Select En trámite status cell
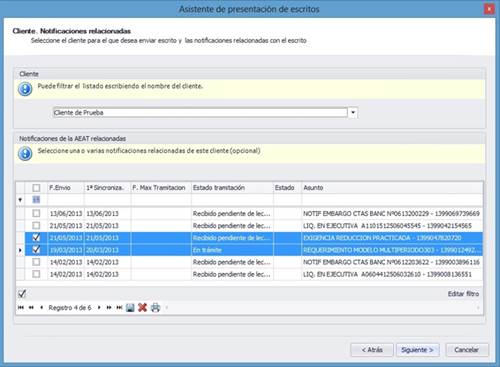Screen dimensions: 500x367 tap(232, 250)
